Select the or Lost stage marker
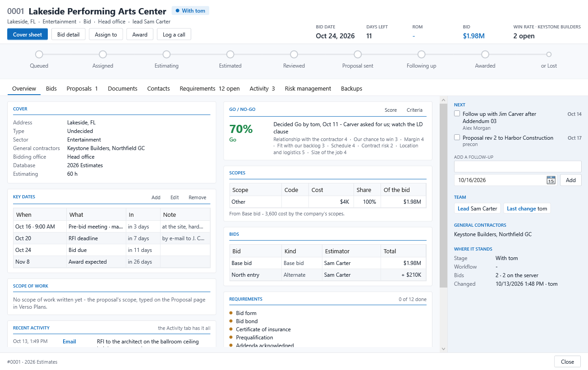 tap(549, 55)
